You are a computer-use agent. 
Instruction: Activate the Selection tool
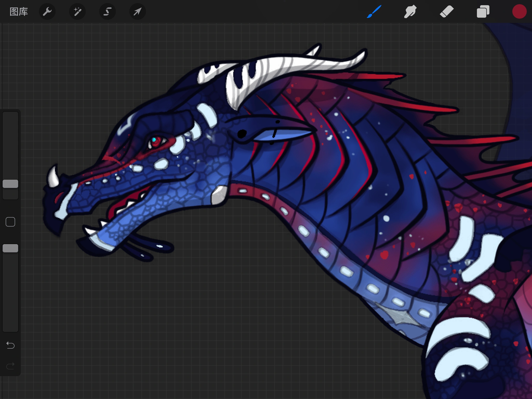tap(107, 11)
